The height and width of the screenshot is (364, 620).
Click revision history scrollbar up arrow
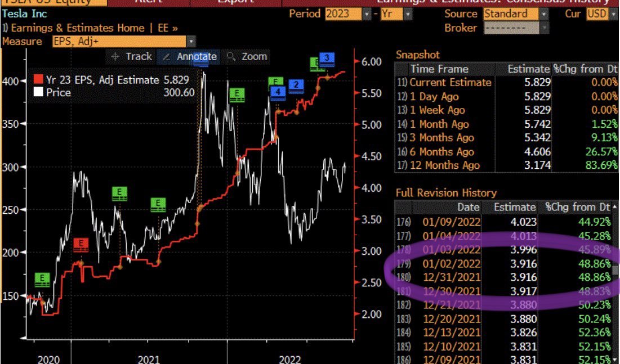(x=614, y=207)
